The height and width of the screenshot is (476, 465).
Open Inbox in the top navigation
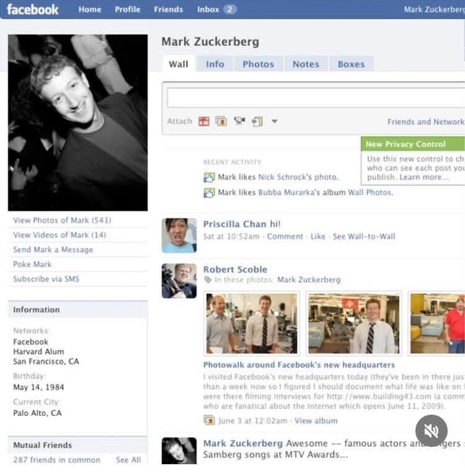[x=208, y=9]
